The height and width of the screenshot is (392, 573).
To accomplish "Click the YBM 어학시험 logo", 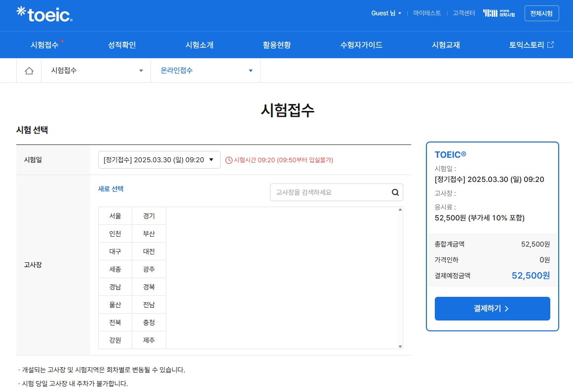I will tap(498, 13).
